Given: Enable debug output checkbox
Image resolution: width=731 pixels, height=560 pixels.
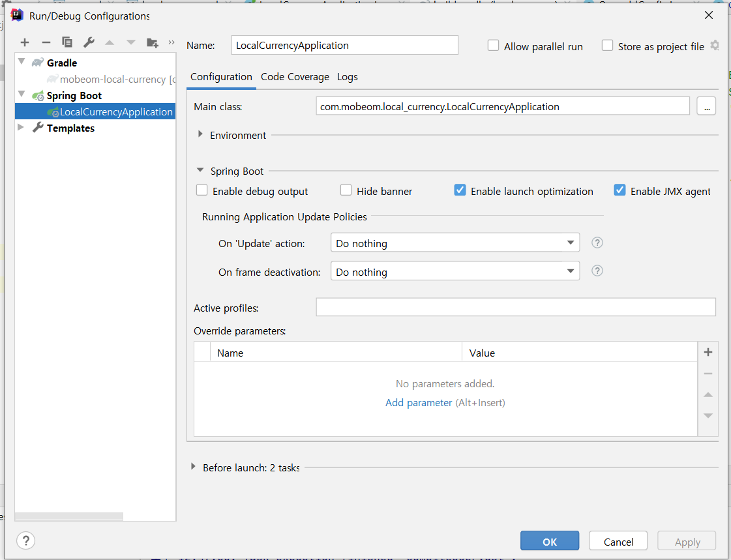Looking at the screenshot, I should click(x=202, y=190).
